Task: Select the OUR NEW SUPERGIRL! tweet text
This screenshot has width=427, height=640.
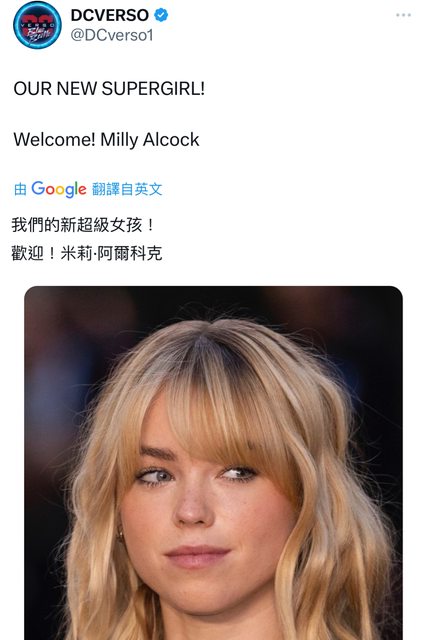Action: (109, 89)
